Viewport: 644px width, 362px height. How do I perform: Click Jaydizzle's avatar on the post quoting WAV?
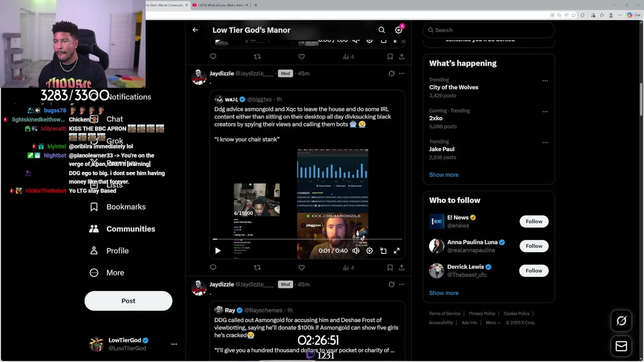pyautogui.click(x=199, y=77)
